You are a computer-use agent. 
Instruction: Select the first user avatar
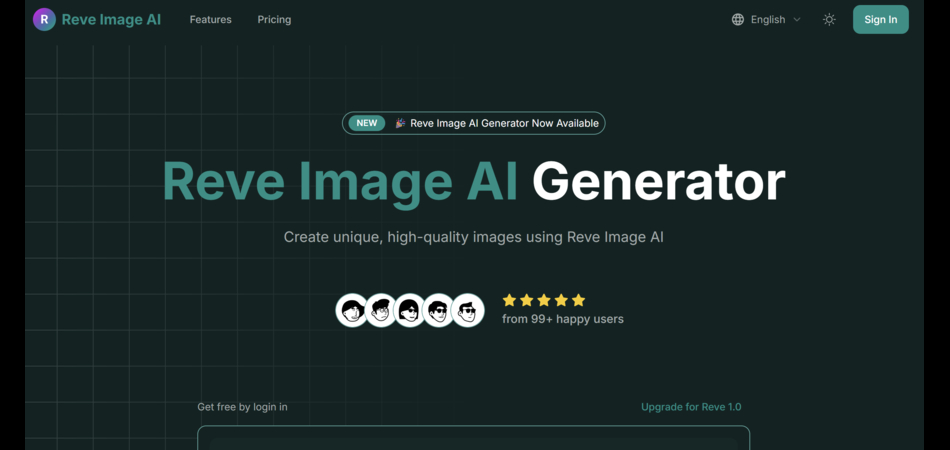pos(352,310)
